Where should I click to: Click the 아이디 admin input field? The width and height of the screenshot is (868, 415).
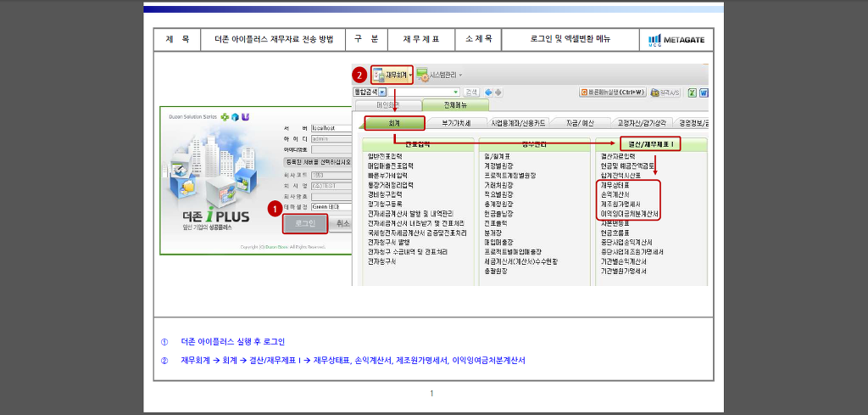[x=331, y=139]
